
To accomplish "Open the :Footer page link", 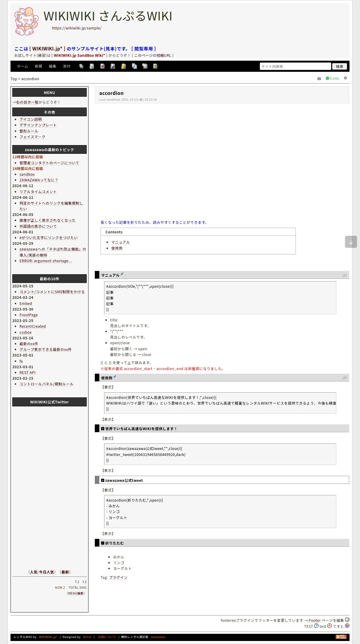I will pyautogui.click(x=314, y=620).
